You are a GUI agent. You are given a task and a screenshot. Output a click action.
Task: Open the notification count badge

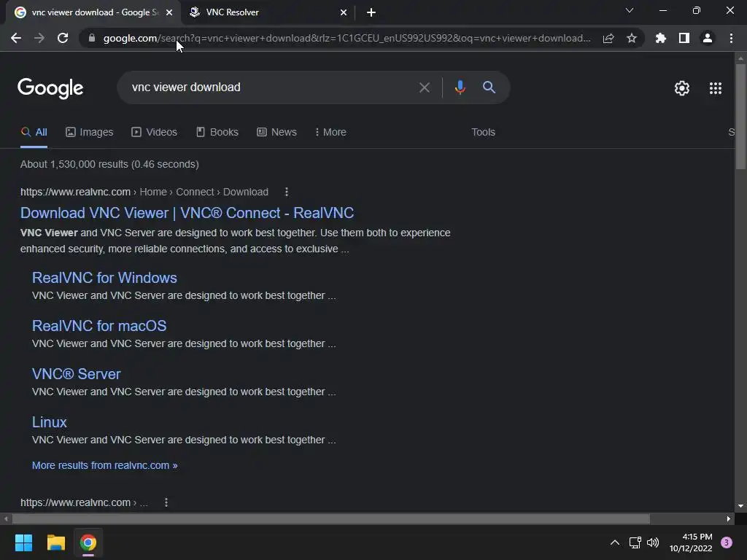click(727, 542)
